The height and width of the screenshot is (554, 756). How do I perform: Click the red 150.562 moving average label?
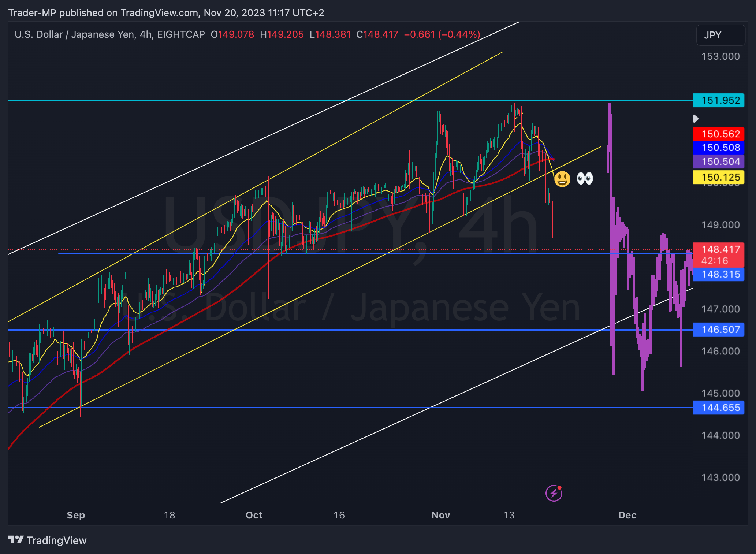(x=719, y=134)
